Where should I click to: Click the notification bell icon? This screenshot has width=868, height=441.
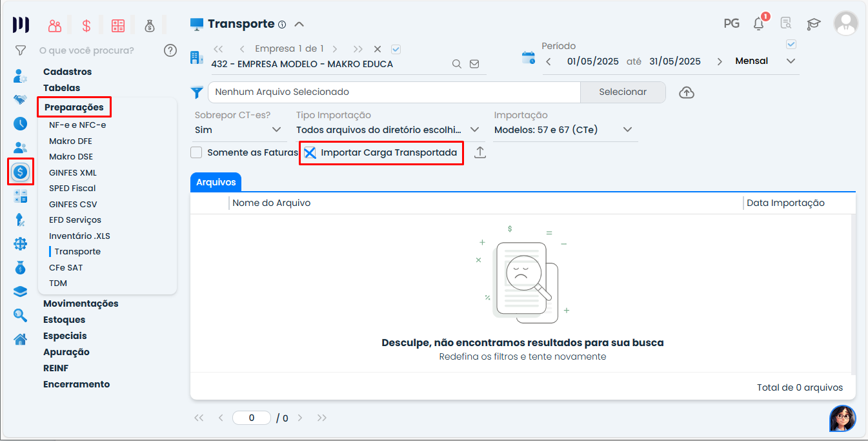pyautogui.click(x=759, y=24)
